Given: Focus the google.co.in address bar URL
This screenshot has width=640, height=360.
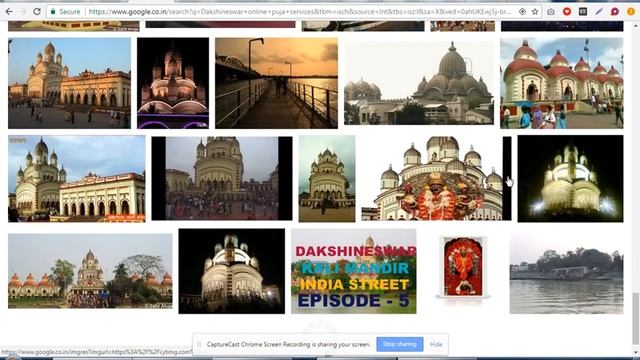Looking at the screenshot, I should pos(300,12).
